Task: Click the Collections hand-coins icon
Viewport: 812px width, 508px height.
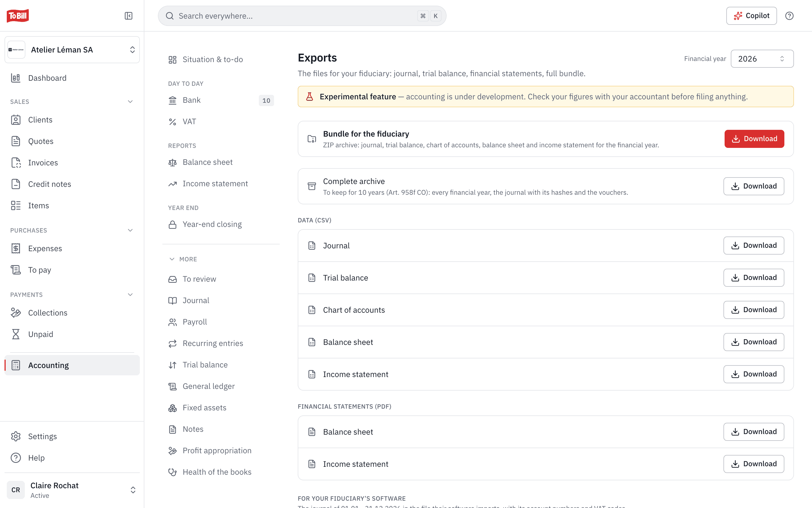Action: [x=16, y=313]
